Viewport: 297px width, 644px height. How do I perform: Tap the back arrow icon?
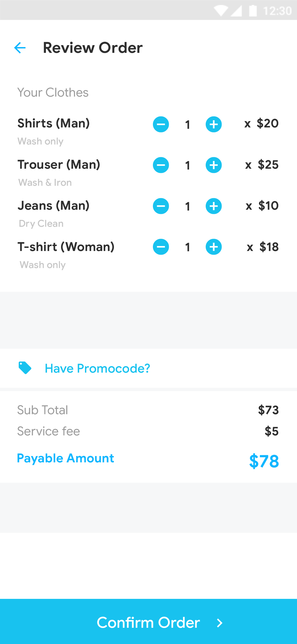[20, 48]
